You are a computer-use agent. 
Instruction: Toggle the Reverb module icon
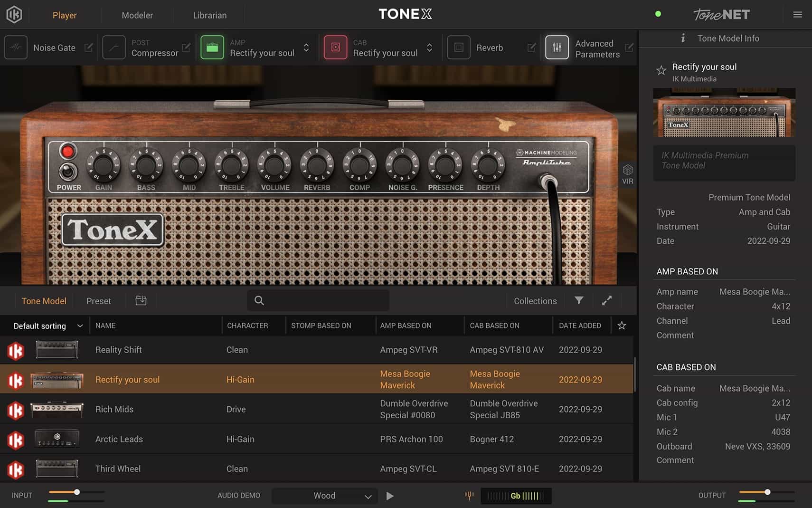tap(459, 48)
